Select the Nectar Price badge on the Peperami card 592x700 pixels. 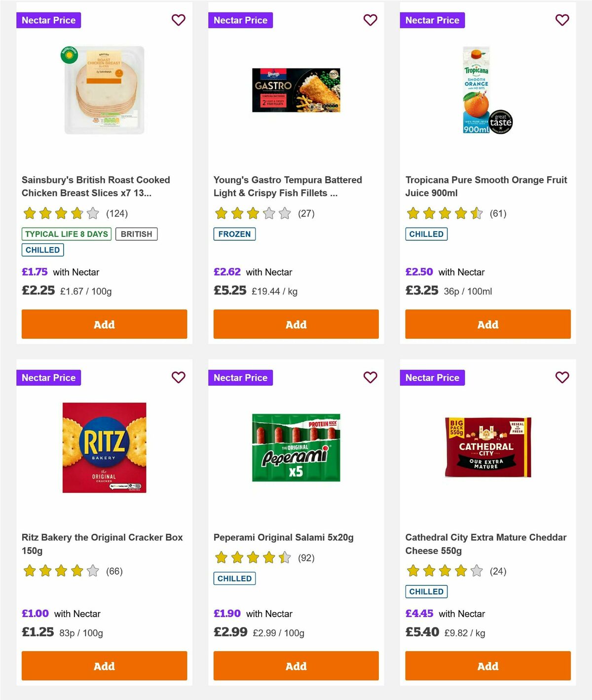tap(241, 377)
